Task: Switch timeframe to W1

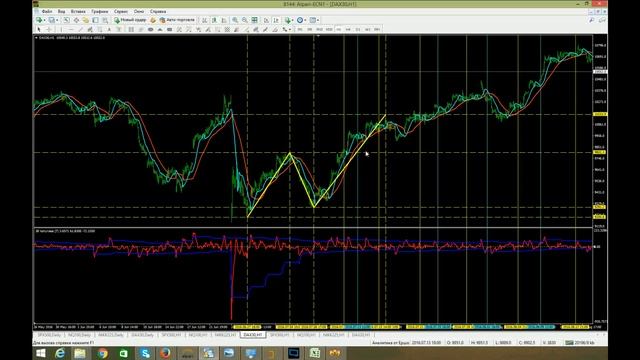Action: 368,29
